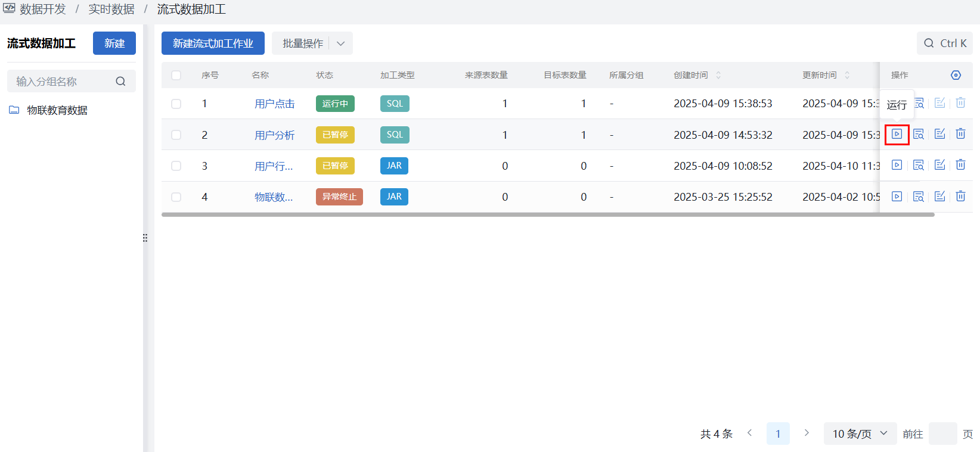Edit the 用户行... job
This screenshot has height=452, width=980.
pyautogui.click(x=940, y=165)
